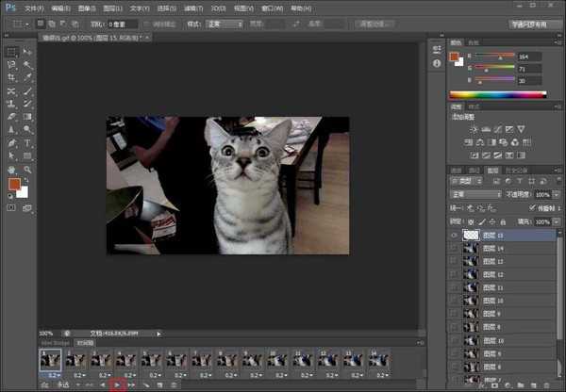Image resolution: width=566 pixels, height=392 pixels.
Task: Open the workspace switcher dropdown
Action: coord(533,24)
